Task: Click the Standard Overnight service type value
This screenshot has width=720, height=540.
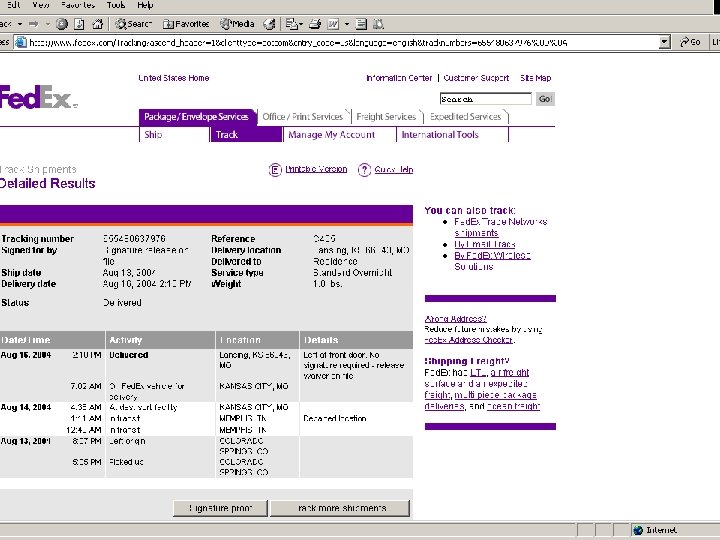Action: [x=352, y=273]
